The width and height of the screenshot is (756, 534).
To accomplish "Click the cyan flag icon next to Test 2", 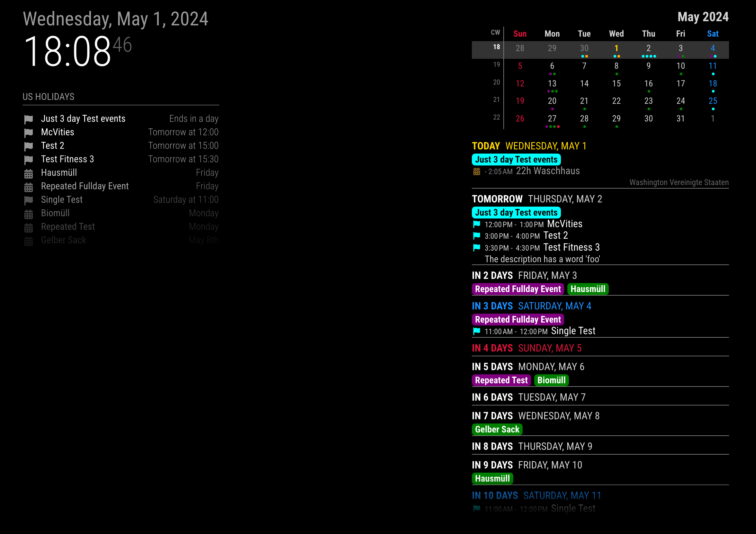I will [476, 236].
